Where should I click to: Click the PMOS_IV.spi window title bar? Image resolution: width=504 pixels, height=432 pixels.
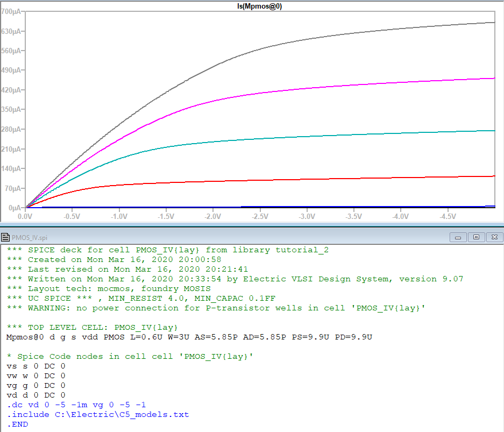(215, 237)
